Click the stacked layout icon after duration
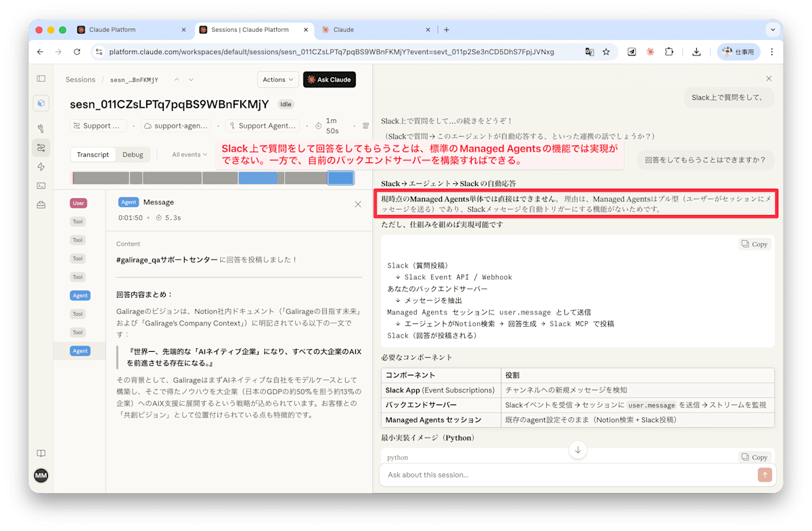The height and width of the screenshot is (531, 812). tap(366, 126)
